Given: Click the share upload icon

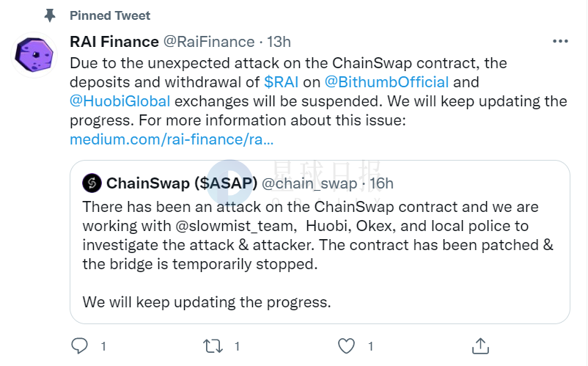Looking at the screenshot, I should coord(480,345).
